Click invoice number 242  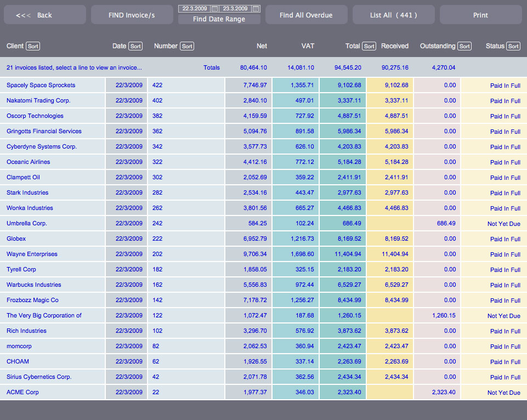[157, 224]
